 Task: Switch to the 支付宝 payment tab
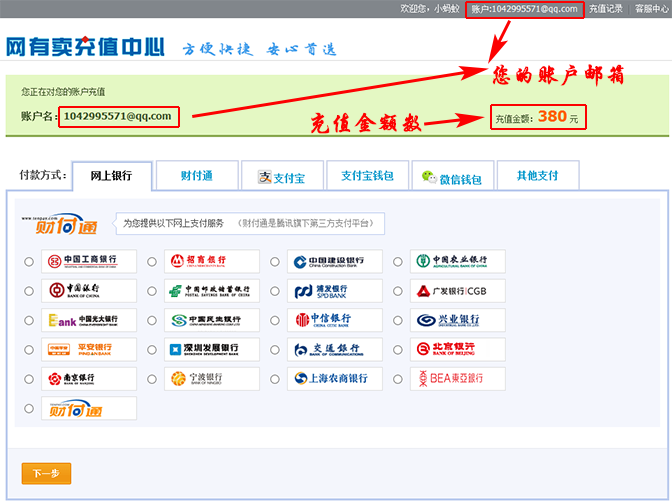click(282, 175)
